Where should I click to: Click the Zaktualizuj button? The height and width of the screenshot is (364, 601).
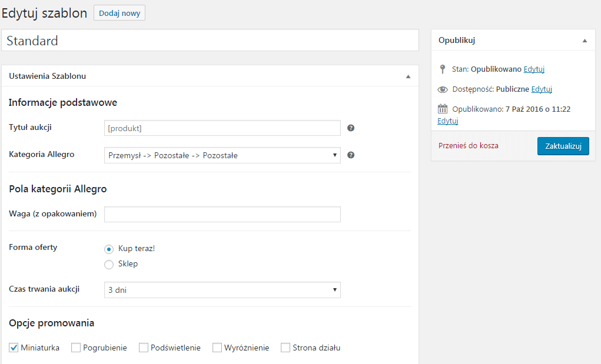click(563, 146)
